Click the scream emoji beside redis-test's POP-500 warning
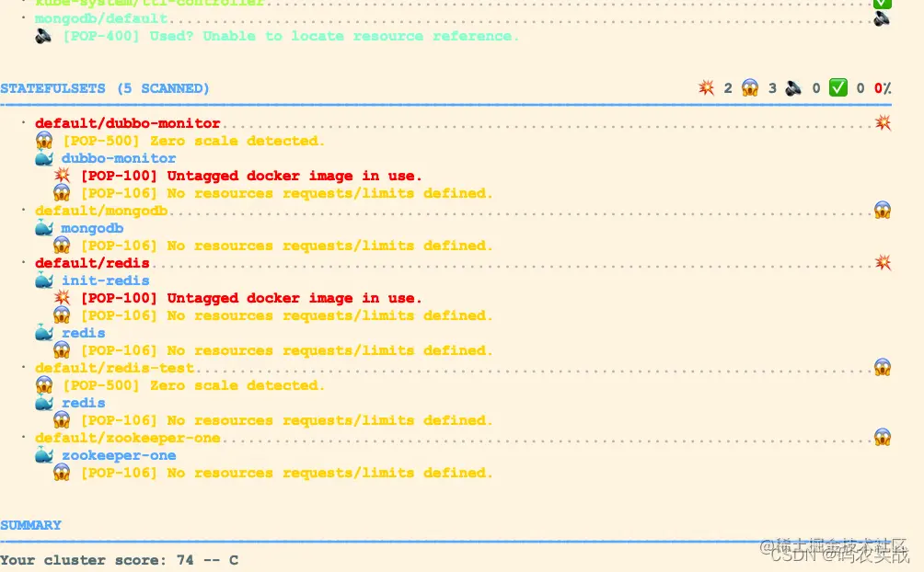Image resolution: width=924 pixels, height=572 pixels. tap(44, 385)
